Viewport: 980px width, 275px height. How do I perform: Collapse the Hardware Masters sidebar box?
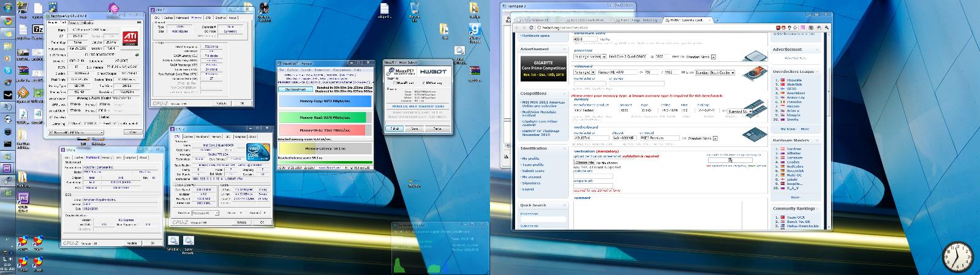tap(817, 140)
